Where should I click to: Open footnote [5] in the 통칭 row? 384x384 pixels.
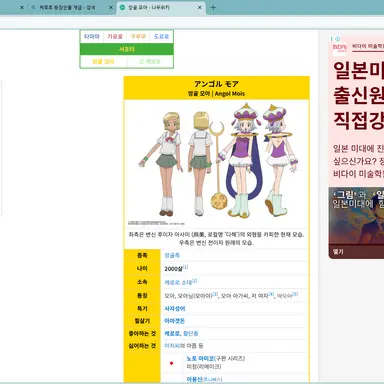pos(295,294)
